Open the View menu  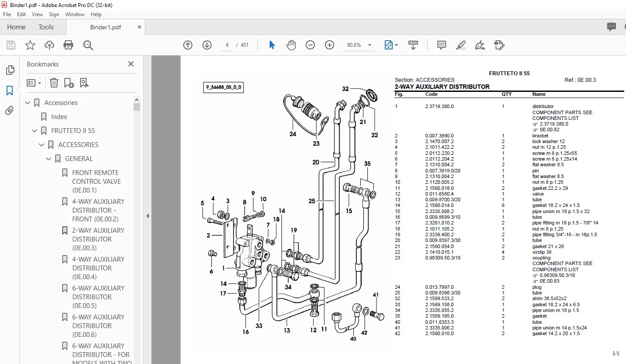[37, 14]
